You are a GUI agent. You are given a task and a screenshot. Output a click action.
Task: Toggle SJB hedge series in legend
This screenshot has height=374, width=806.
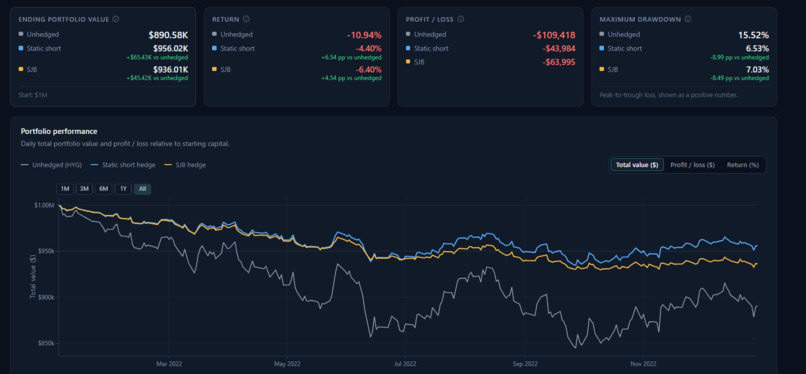click(185, 165)
